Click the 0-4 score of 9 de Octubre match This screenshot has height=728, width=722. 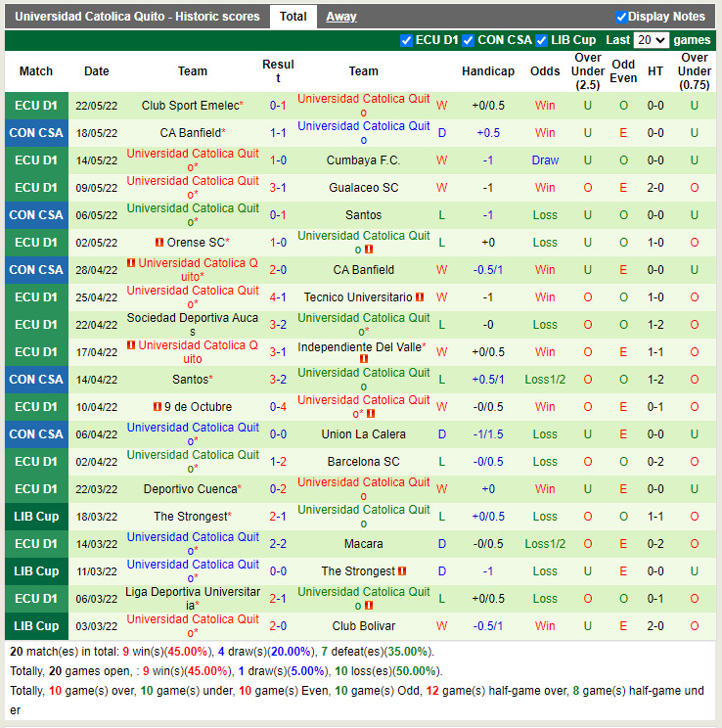tap(278, 407)
